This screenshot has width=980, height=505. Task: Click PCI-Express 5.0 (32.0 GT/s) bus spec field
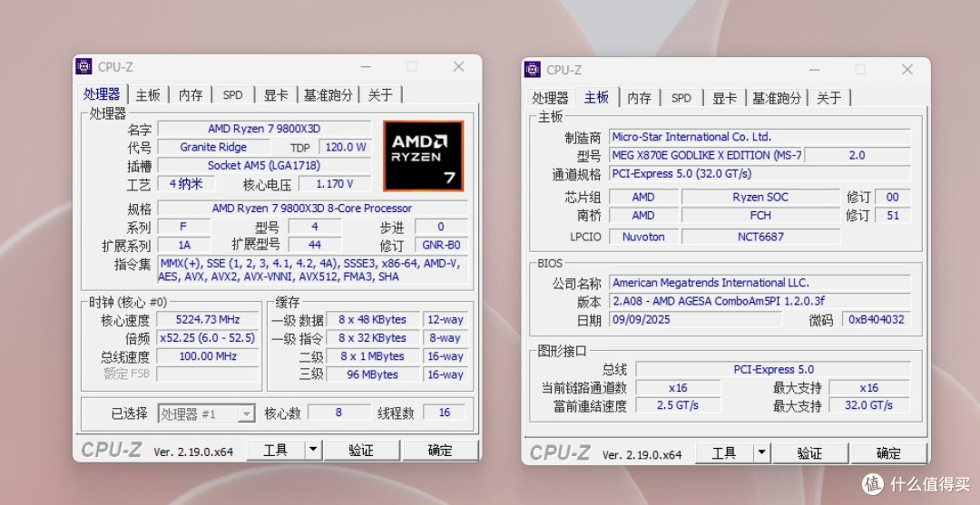tap(759, 173)
